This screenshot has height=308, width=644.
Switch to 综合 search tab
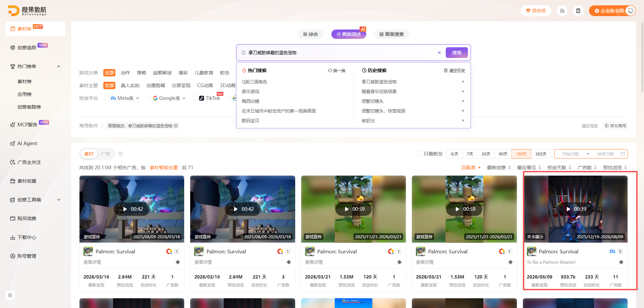tap(311, 34)
